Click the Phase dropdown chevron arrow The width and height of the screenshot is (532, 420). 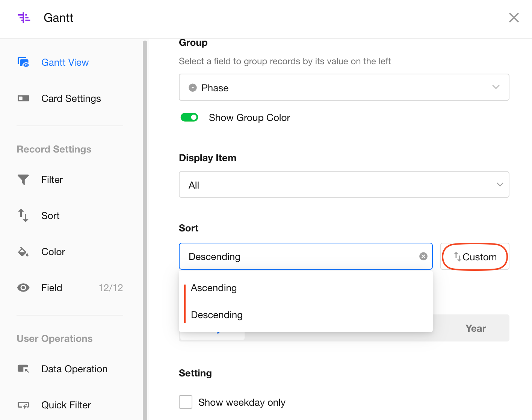(x=496, y=87)
